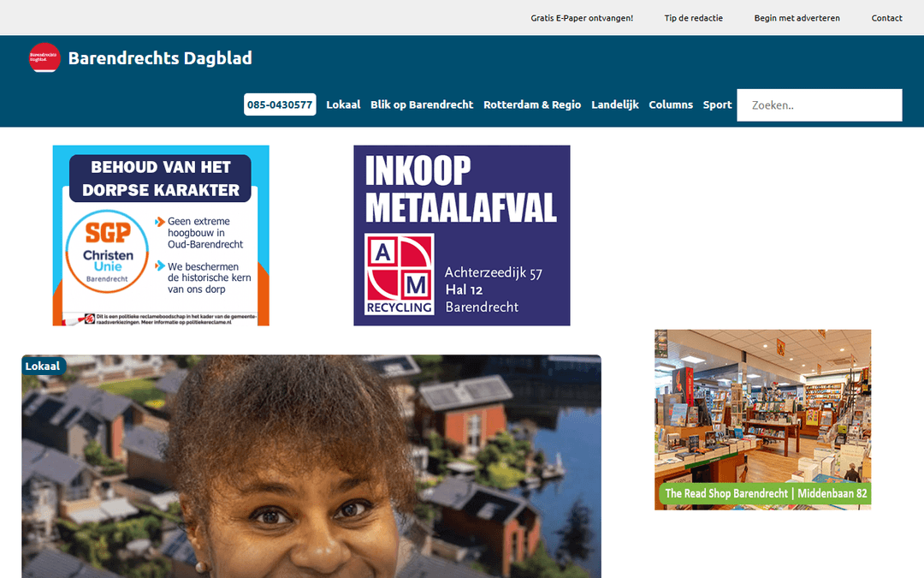Viewport: 924px width, 578px height.
Task: Open the Sport section
Action: (717, 105)
